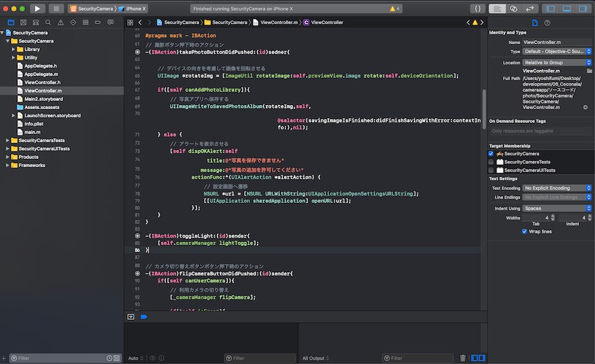The image size is (595, 364).
Task: Check SecurityCameraTests target membership
Action: coord(491,162)
